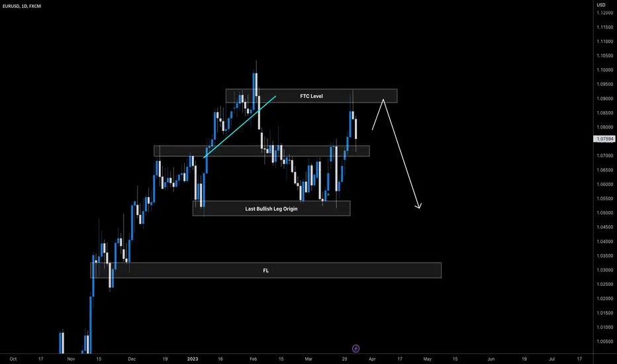The image size is (617, 364).
Task: Select the FTC Level rectangle label
Action: (x=311, y=96)
